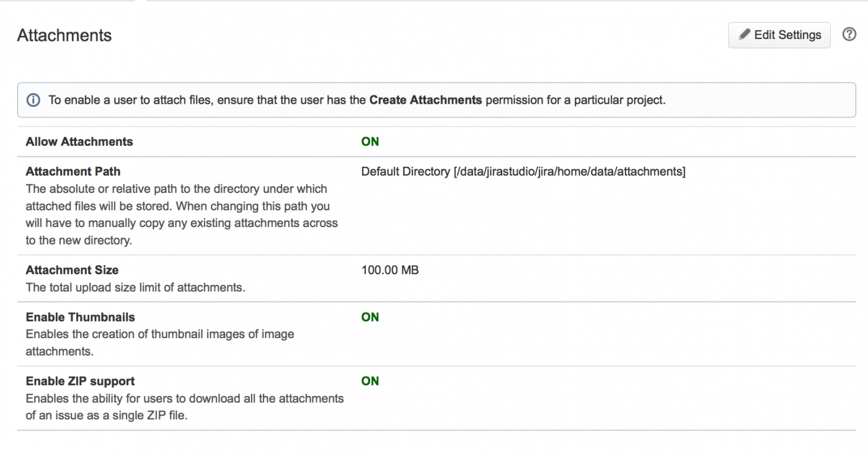Click the Attachments page heading
This screenshot has height=453, width=868.
(x=64, y=35)
